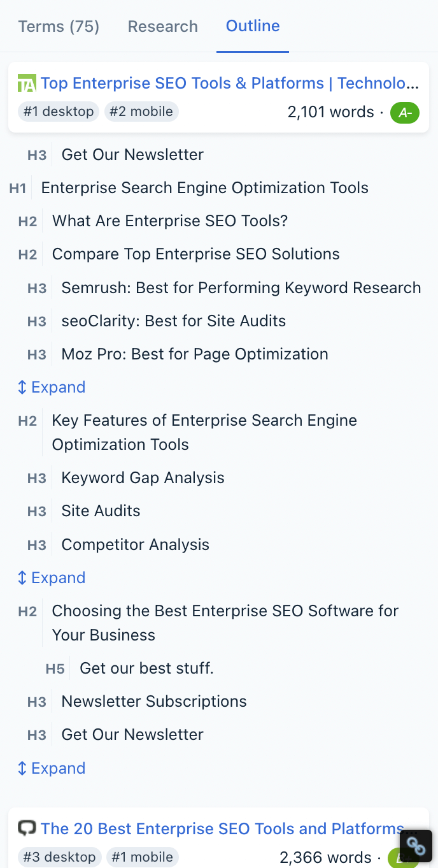Click the A- grade badge
The width and height of the screenshot is (438, 868).
[405, 113]
